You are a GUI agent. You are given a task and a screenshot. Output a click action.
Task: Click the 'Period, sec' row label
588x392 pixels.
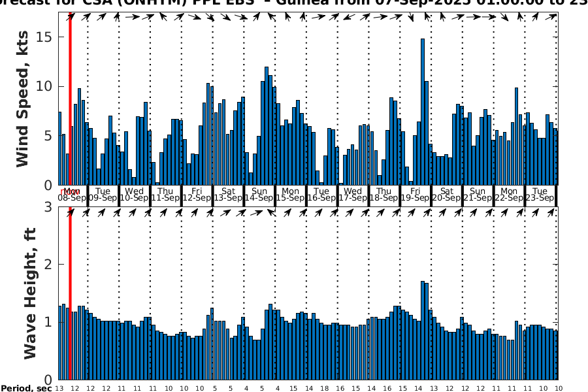point(26,388)
